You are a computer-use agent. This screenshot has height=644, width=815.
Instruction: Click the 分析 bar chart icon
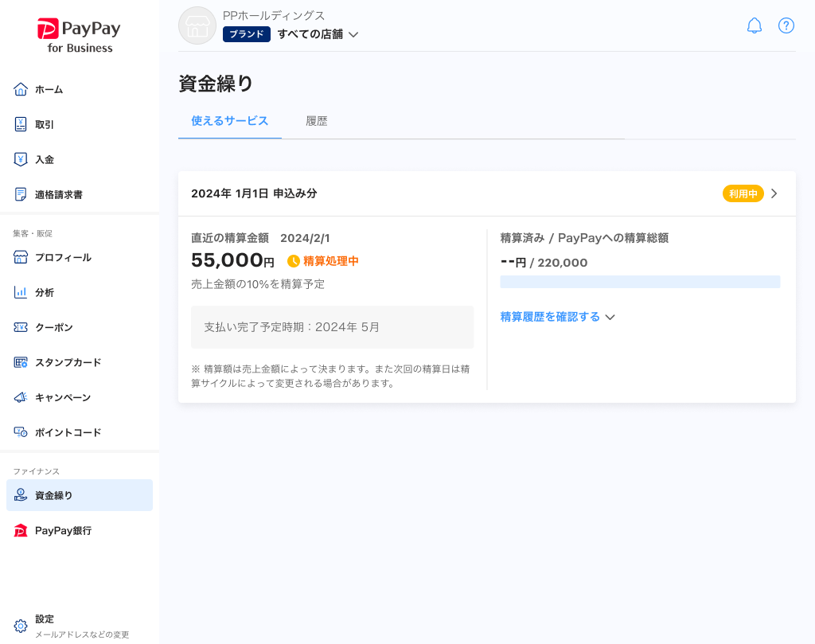point(20,292)
